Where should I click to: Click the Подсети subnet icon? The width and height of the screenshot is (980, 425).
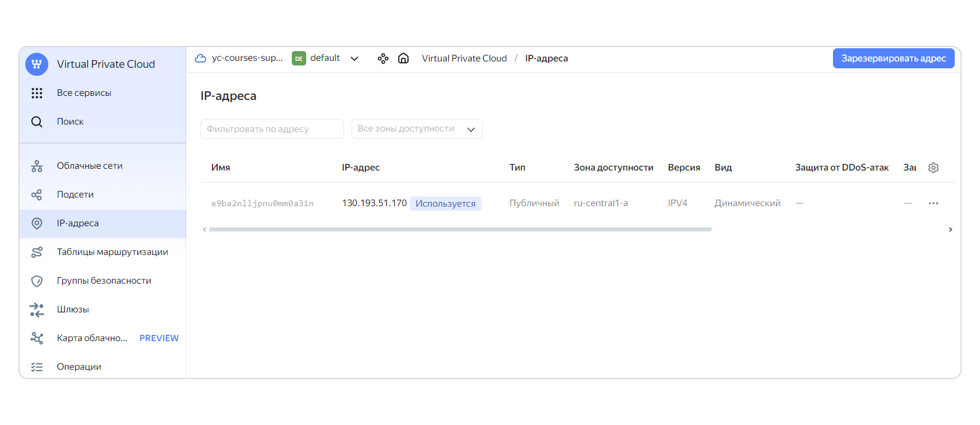tap(37, 195)
